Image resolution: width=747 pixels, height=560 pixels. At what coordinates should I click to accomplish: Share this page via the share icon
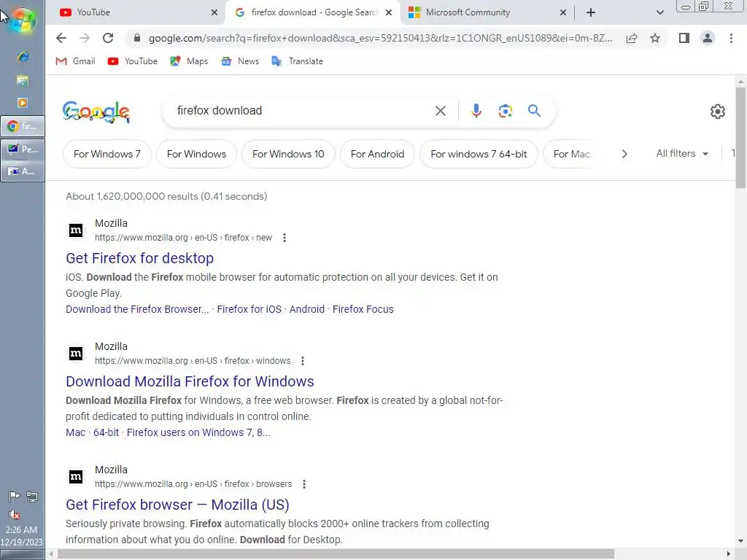point(632,38)
